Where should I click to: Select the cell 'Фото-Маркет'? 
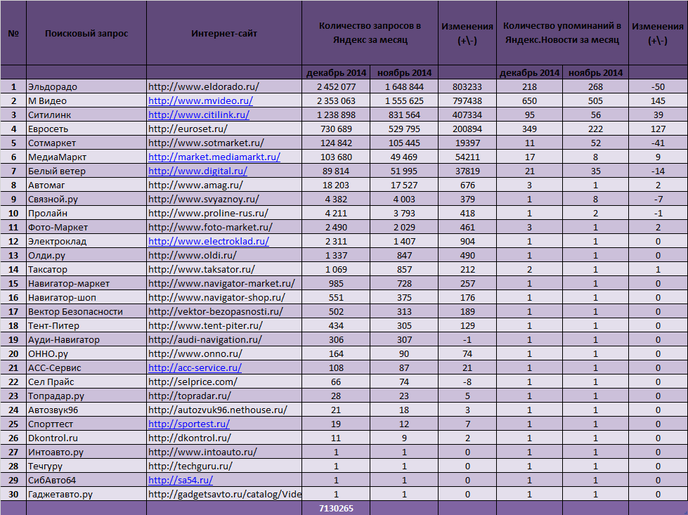pyautogui.click(x=86, y=227)
